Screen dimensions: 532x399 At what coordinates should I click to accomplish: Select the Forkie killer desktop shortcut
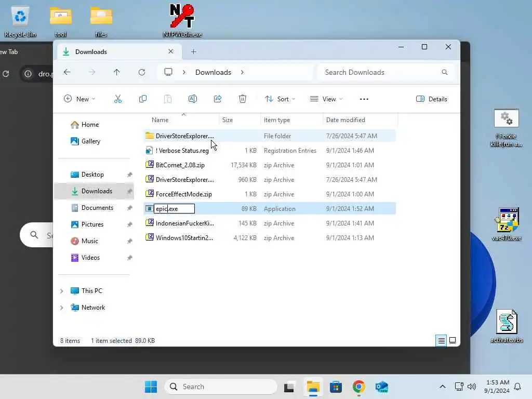[x=506, y=128]
